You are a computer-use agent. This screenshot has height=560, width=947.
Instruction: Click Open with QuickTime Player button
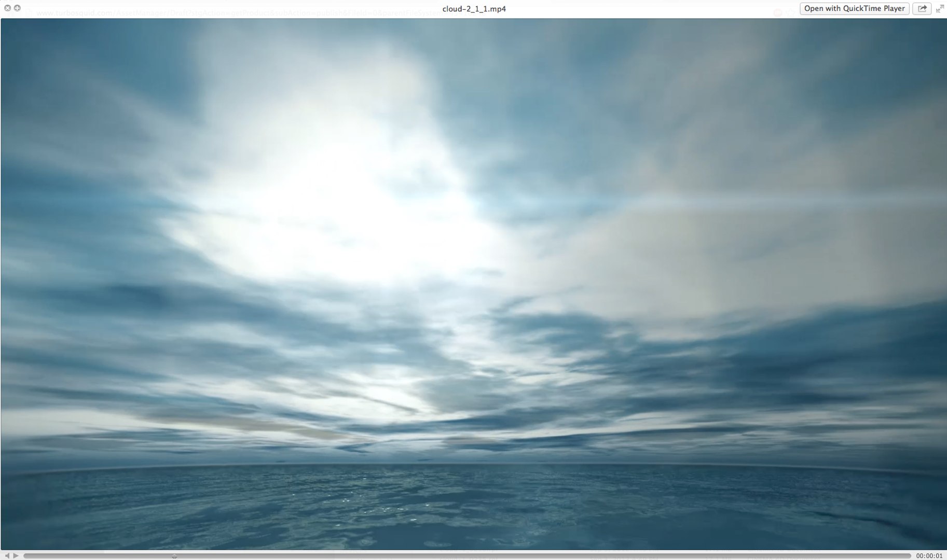point(854,8)
